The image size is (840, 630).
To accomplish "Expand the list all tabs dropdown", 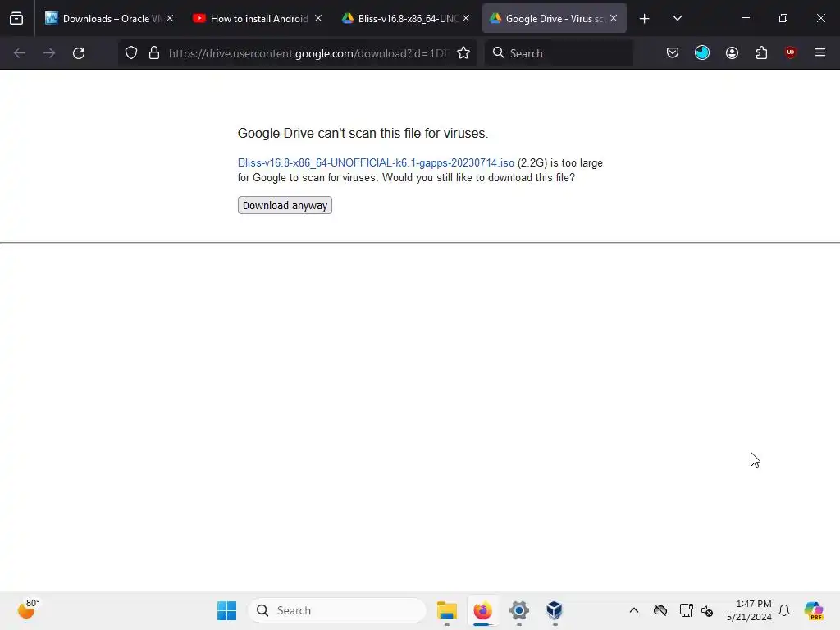I will (677, 18).
